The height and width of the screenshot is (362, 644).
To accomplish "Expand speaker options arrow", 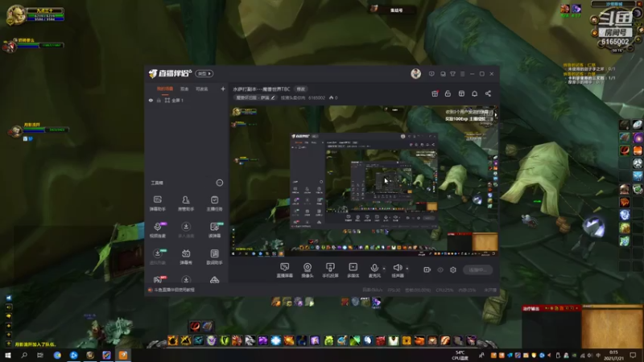I will tap(407, 269).
